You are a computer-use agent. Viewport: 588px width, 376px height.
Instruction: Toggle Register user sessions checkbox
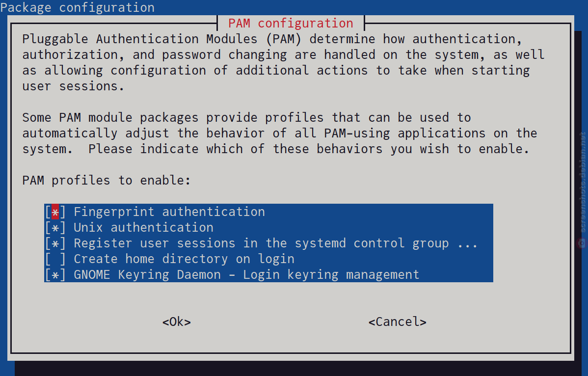click(55, 243)
